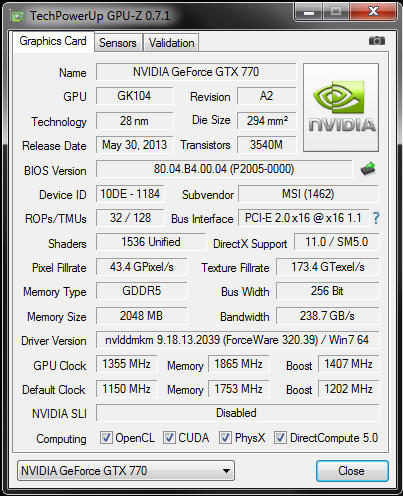Click the Texture Fillrate field 173.4 GTexel/s
The image size is (403, 496).
(x=328, y=267)
